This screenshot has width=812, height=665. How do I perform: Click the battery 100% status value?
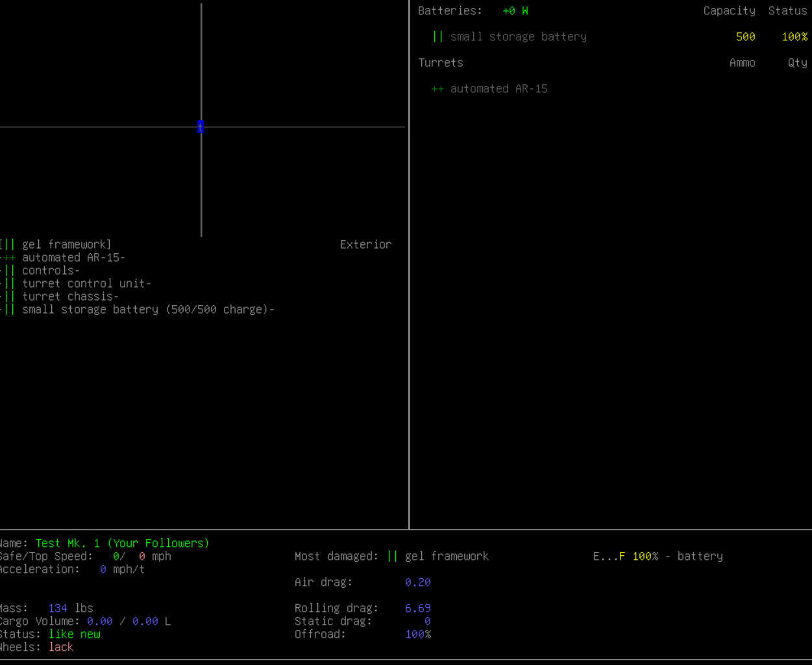[794, 37]
